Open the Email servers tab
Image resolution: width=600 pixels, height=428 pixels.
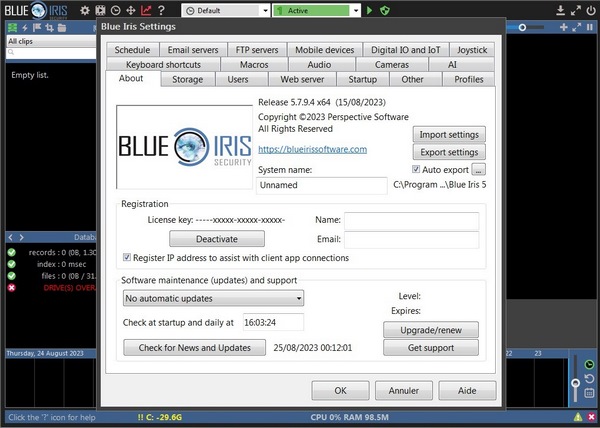click(193, 50)
